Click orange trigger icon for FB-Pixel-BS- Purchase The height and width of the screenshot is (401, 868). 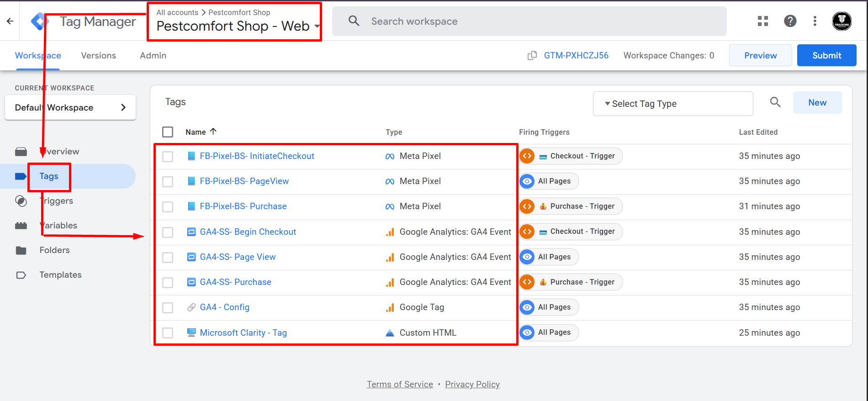(x=527, y=206)
